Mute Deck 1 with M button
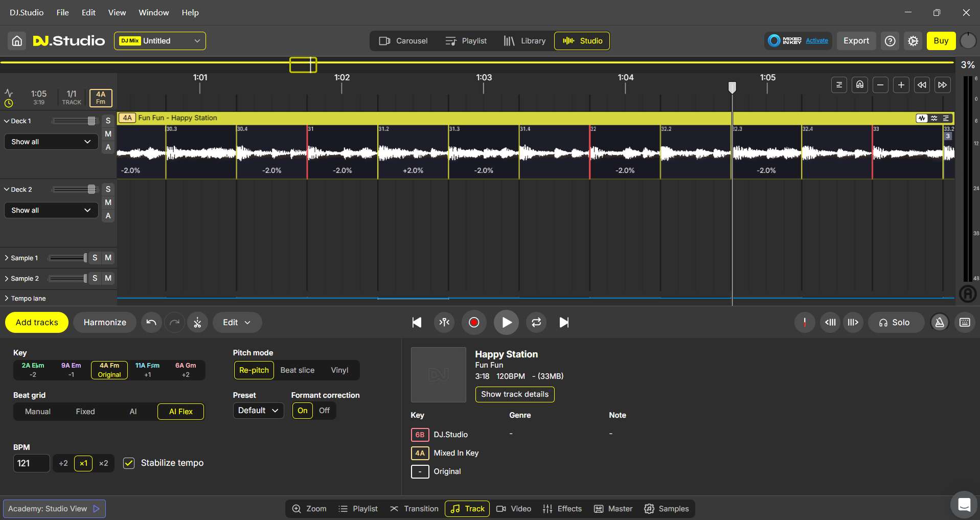 [108, 134]
